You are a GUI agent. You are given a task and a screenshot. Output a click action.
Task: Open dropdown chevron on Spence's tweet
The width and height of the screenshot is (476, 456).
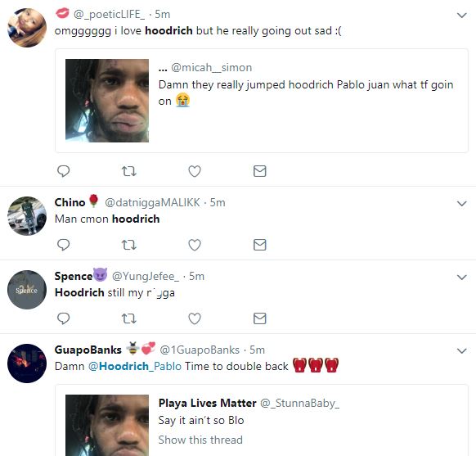click(462, 277)
